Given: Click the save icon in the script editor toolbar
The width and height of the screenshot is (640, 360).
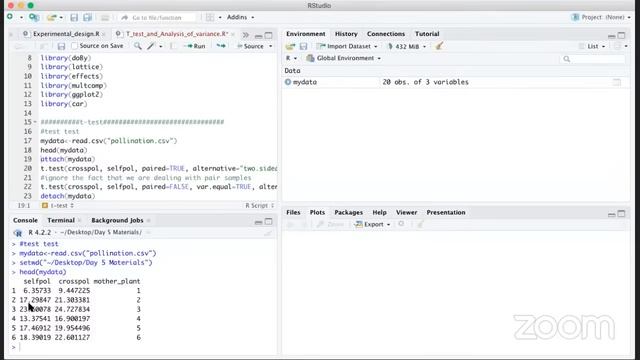Looking at the screenshot, I should [61, 47].
